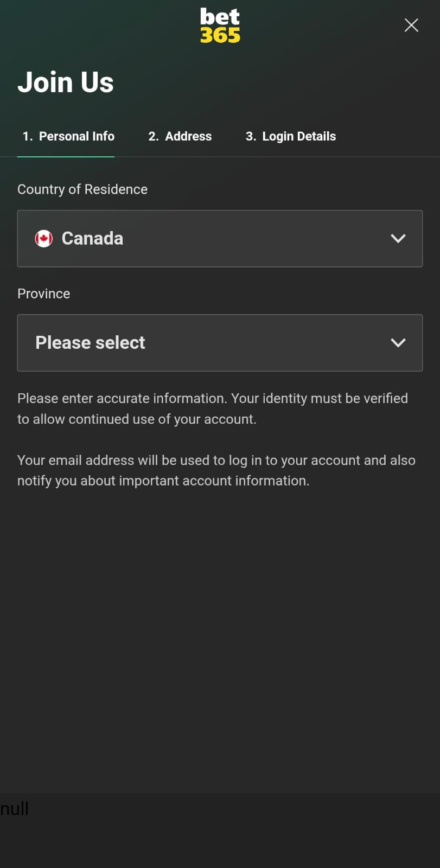Screen dimensions: 440x868
Task: Click the step number 3 before Login Details
Action: (250, 136)
